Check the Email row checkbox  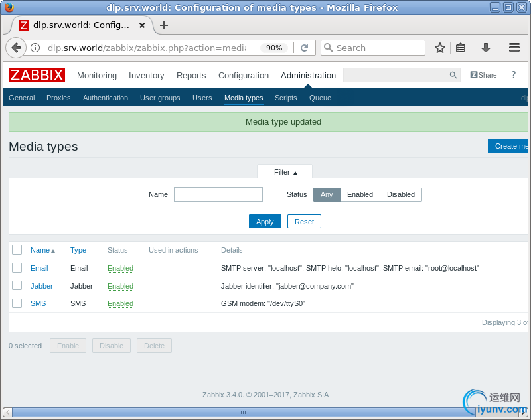17,267
